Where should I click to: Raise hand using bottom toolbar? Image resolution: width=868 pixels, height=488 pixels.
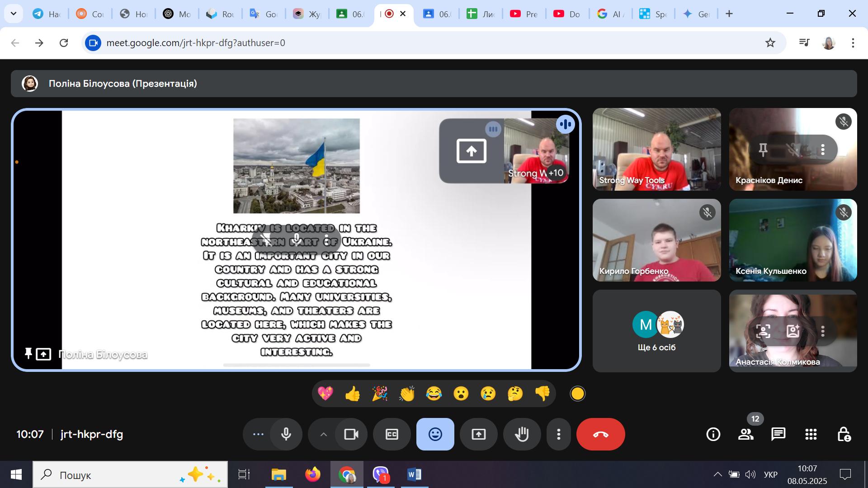[522, 434]
